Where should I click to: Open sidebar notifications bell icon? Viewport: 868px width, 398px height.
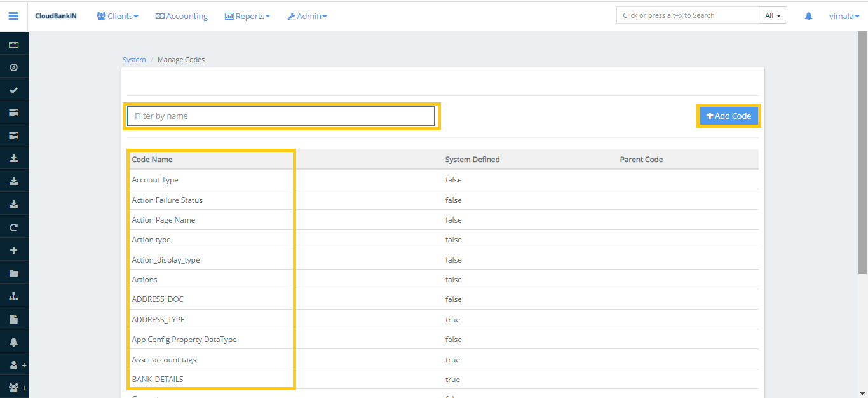coord(13,341)
